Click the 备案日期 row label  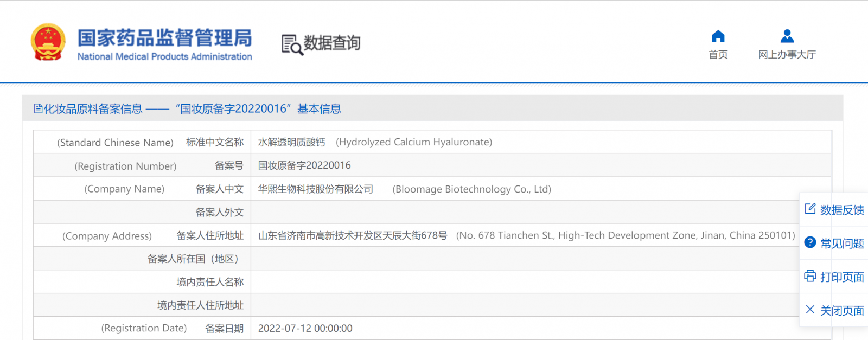pyautogui.click(x=224, y=329)
